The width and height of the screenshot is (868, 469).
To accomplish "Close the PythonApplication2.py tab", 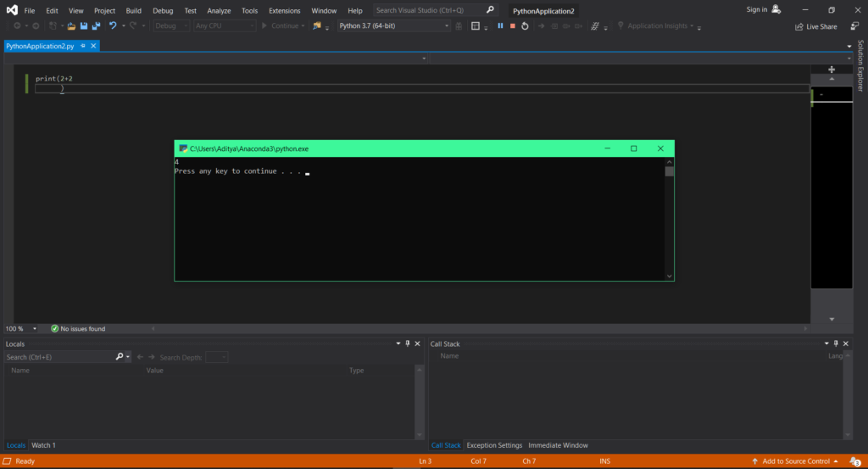I will (93, 46).
